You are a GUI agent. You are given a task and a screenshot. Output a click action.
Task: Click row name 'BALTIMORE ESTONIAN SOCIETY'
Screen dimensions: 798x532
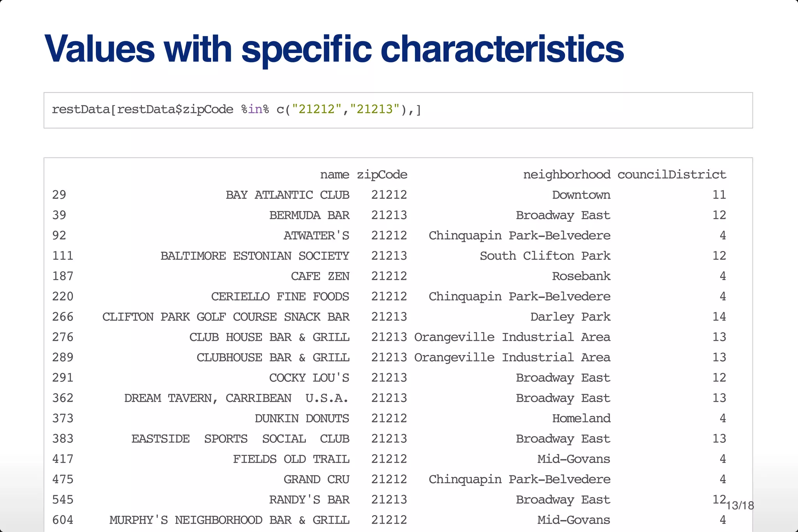point(255,256)
